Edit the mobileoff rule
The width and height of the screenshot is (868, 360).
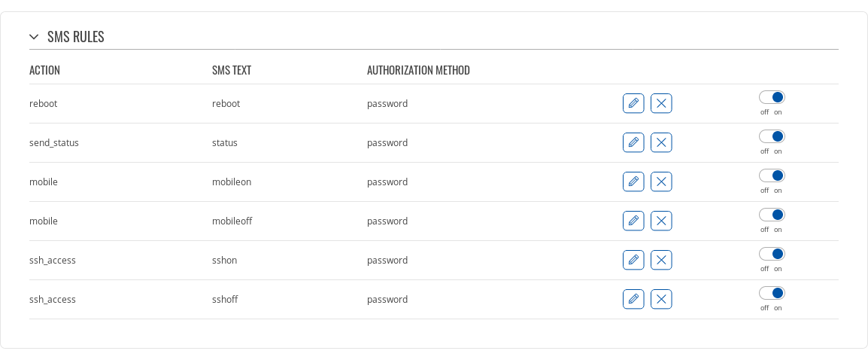(x=633, y=221)
